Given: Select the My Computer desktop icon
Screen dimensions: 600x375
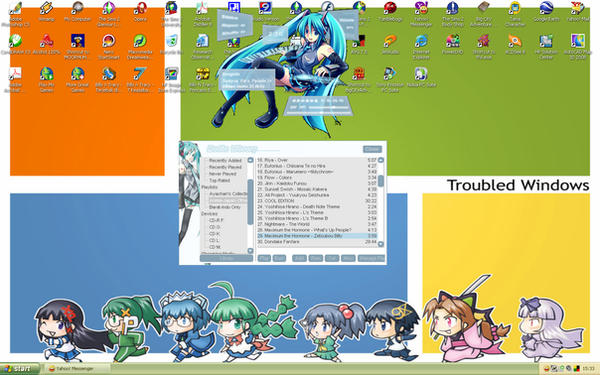Looking at the screenshot, I should click(x=78, y=11).
